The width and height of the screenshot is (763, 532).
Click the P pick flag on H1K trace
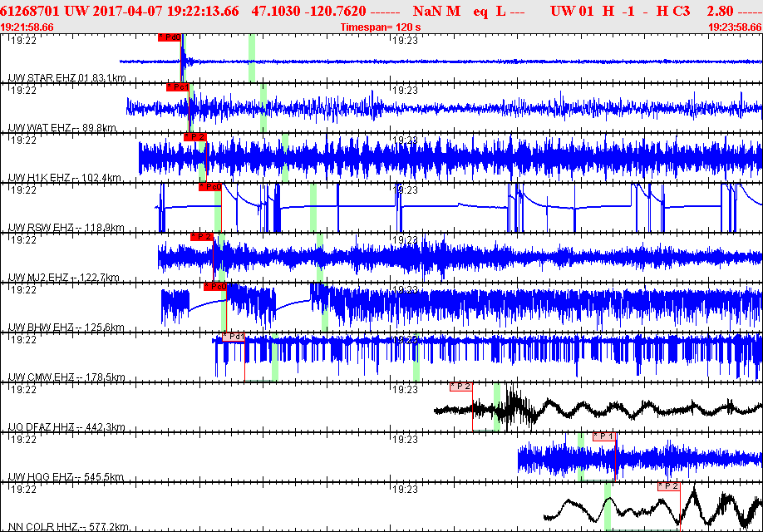click(x=194, y=137)
